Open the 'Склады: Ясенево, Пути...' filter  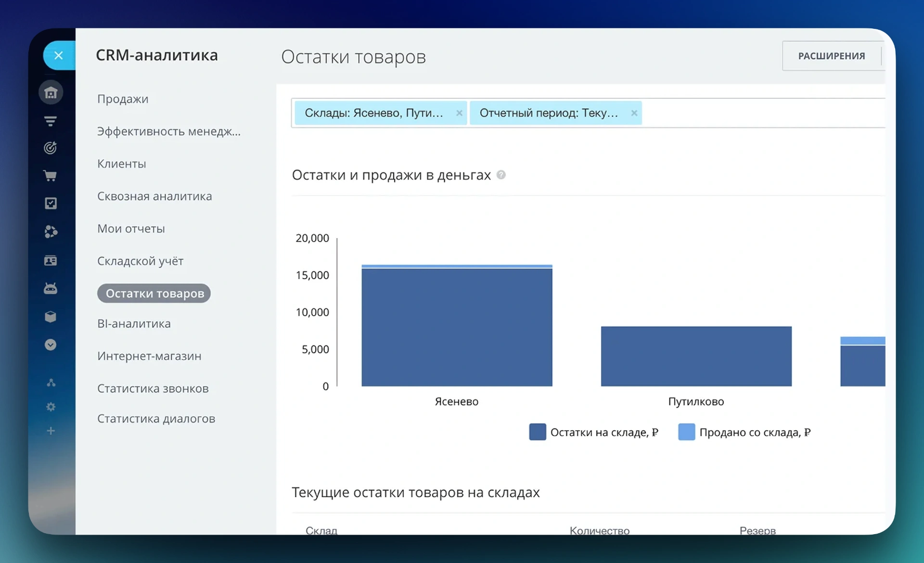click(x=375, y=113)
